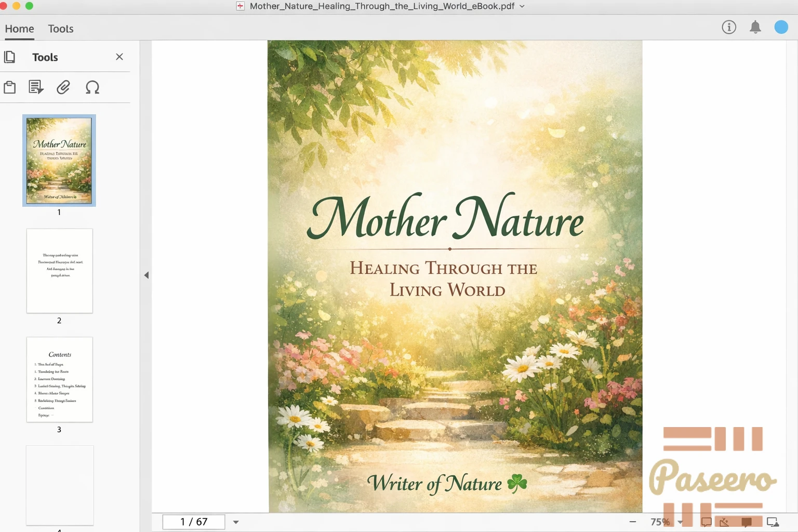Select page 1 cover thumbnail
Viewport: 798px width, 532px height.
click(59, 161)
